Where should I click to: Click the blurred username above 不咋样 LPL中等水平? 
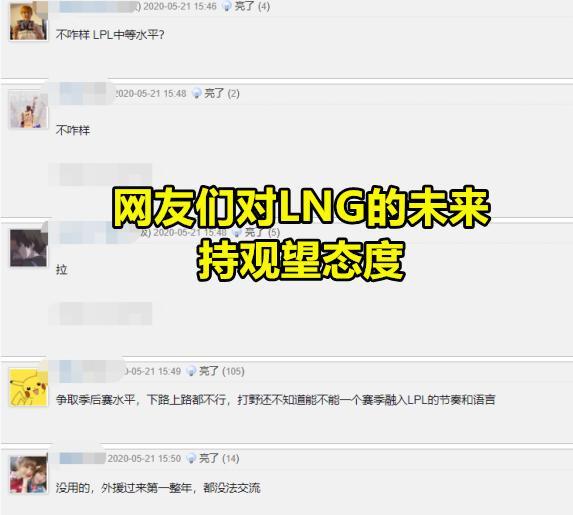coord(97,6)
